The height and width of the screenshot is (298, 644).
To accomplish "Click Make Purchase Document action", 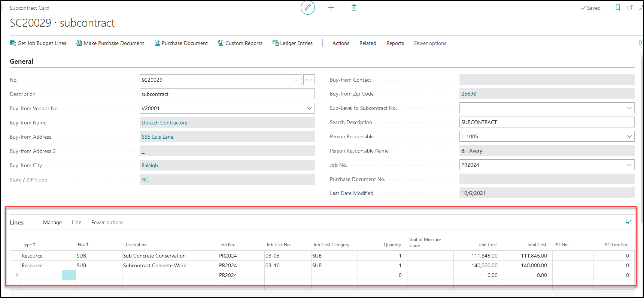I will tap(110, 43).
